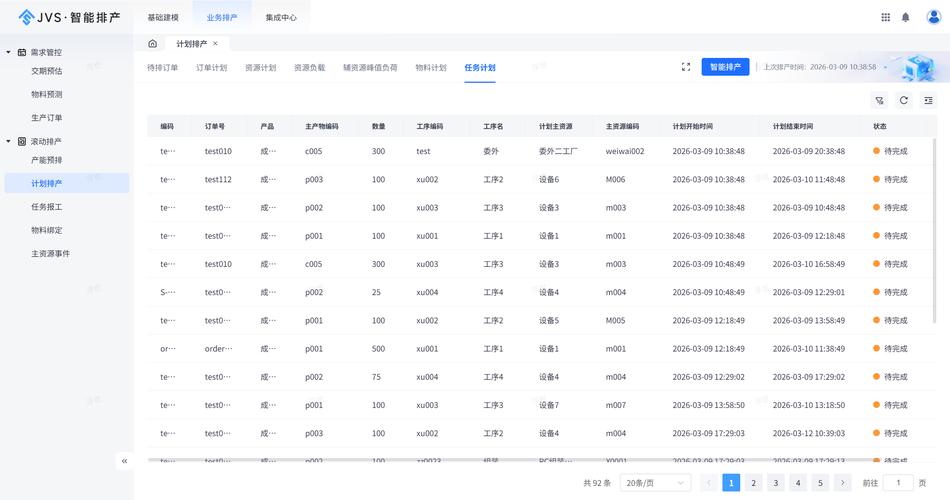Switch to 物料计划 tab
Image resolution: width=950 pixels, height=500 pixels.
point(431,67)
